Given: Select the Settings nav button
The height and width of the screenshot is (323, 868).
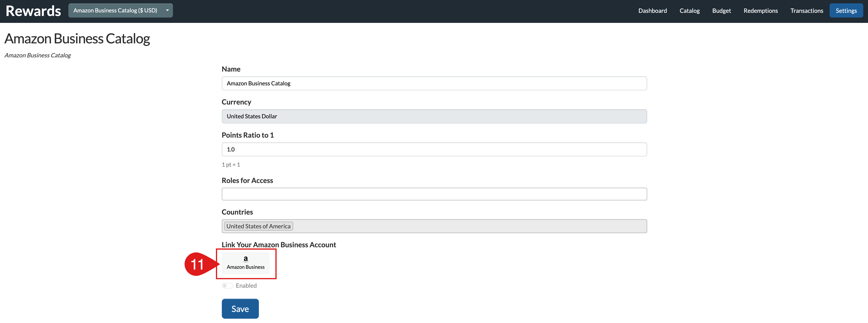Looking at the screenshot, I should click(846, 11).
